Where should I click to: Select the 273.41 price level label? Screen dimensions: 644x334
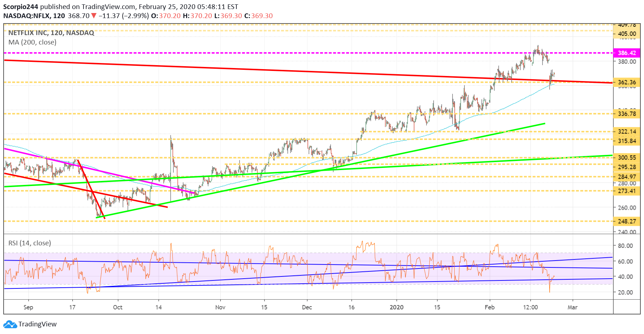point(627,191)
